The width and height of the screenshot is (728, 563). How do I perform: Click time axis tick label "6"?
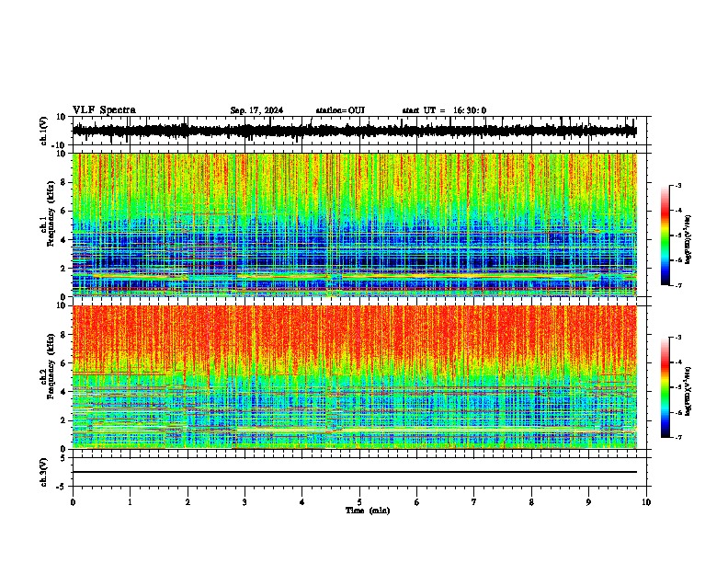[x=416, y=502]
